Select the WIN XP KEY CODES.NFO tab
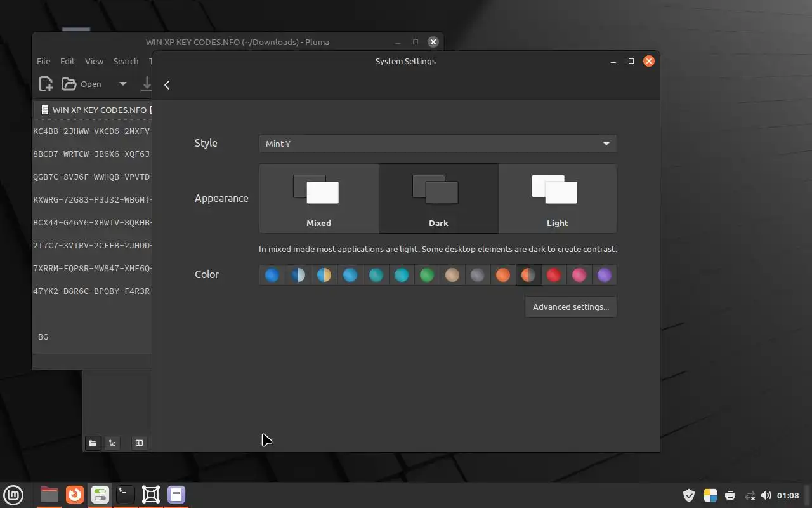 coord(93,110)
